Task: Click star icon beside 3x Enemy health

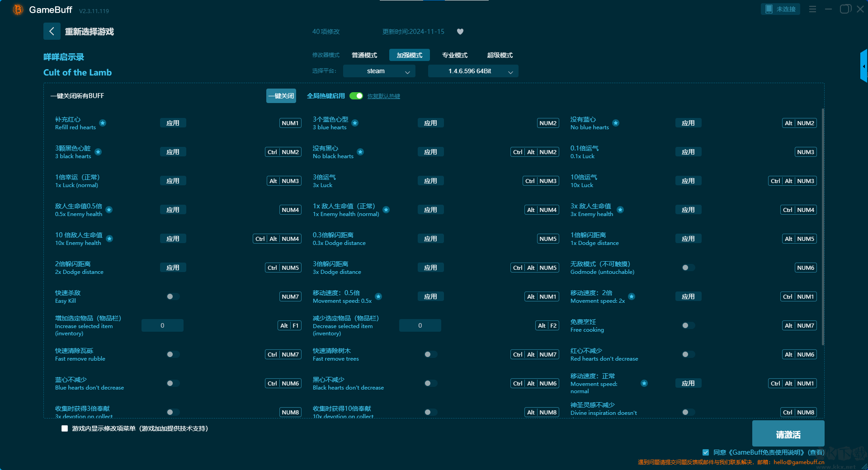Action: [620, 210]
